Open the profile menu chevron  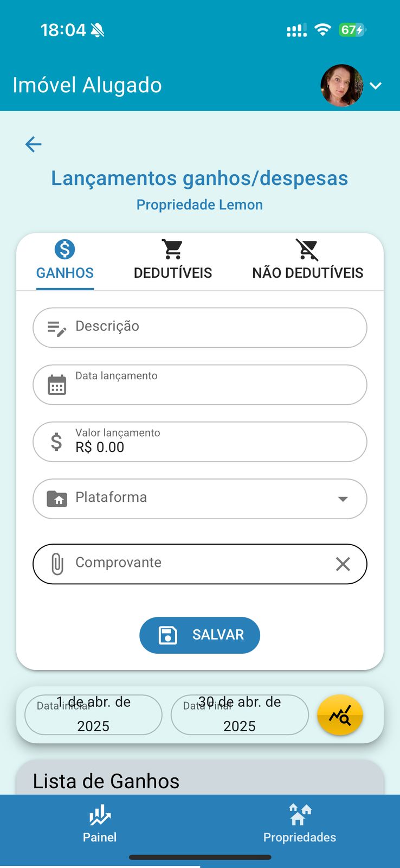coord(376,86)
